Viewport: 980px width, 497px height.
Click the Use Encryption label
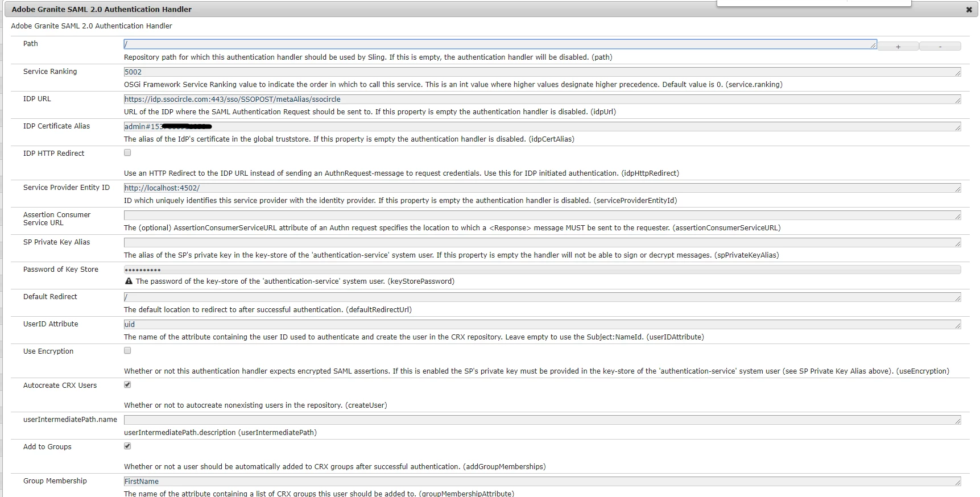click(48, 351)
